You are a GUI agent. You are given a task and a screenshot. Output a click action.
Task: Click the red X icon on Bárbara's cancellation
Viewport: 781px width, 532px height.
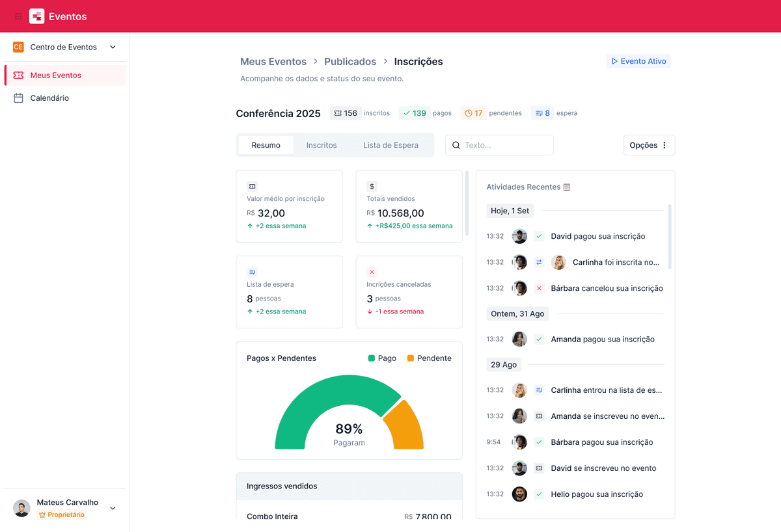(539, 288)
